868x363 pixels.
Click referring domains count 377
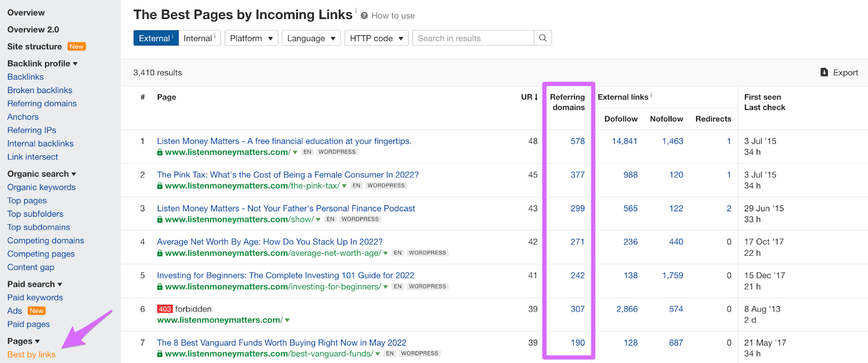coord(578,174)
